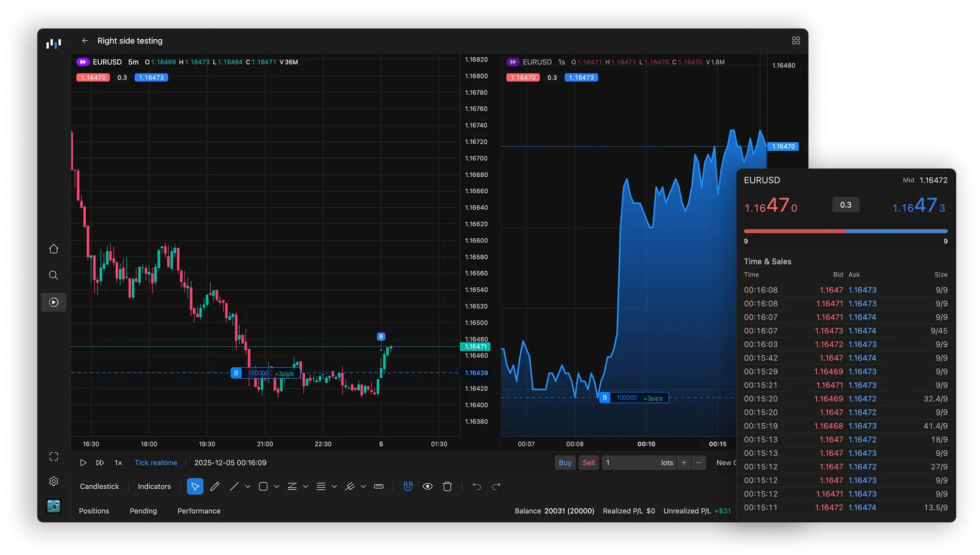This screenshot has width=980, height=555.
Task: Click the purple fast-forward badge on 1s chart
Action: click(512, 62)
